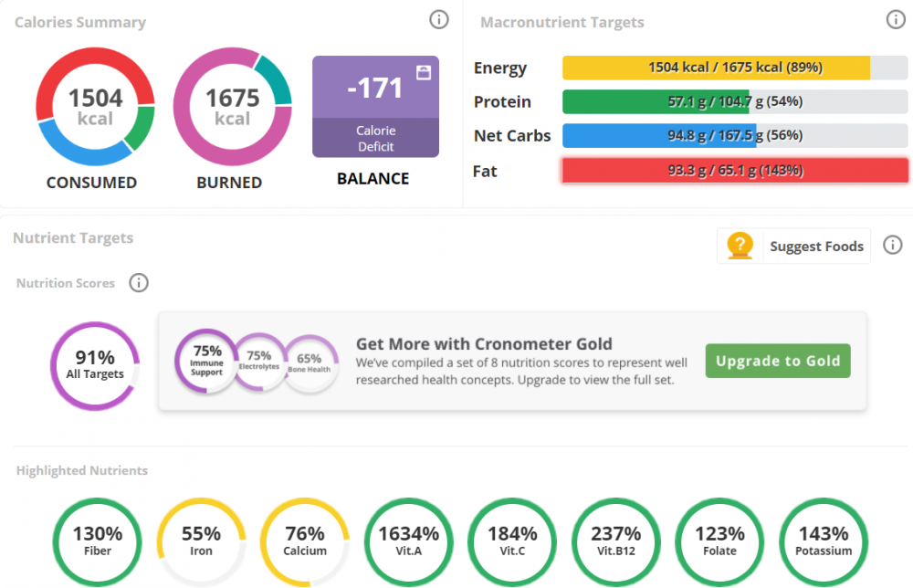This screenshot has height=588, width=913.
Task: Click the Vit.B12 237% nutrient circle
Action: [615, 541]
